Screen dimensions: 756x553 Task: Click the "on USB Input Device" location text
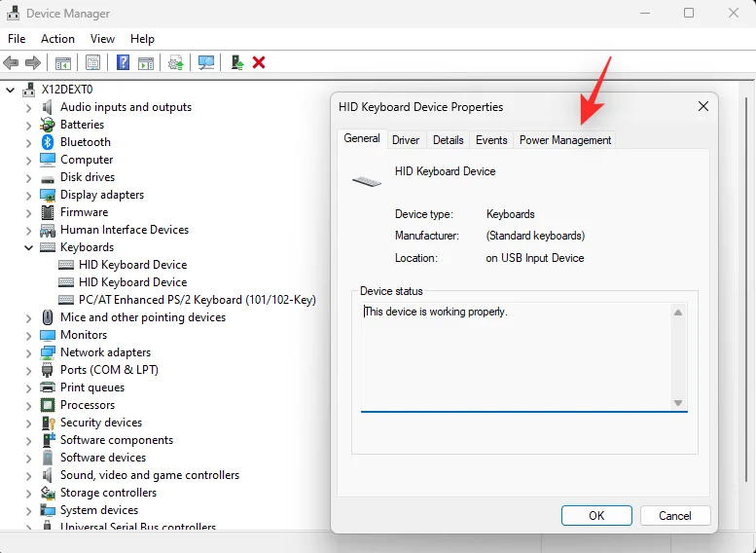(x=535, y=258)
